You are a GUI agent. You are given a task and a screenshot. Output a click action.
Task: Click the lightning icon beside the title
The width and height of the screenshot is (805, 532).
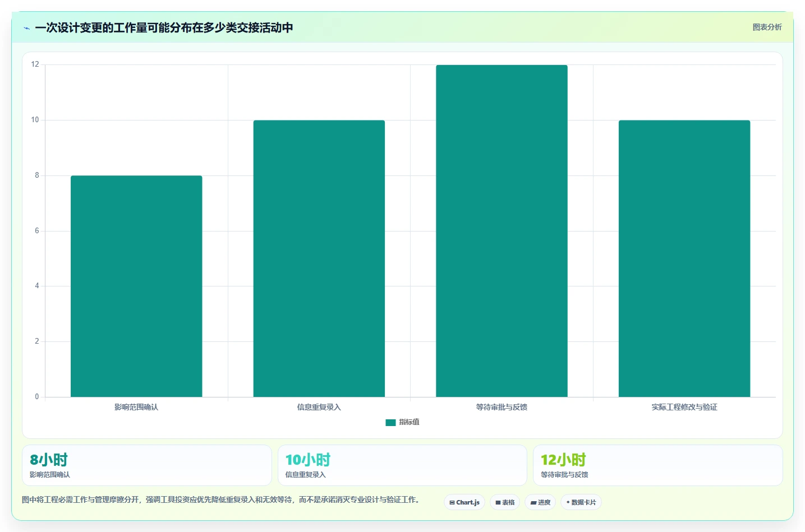pyautogui.click(x=26, y=28)
